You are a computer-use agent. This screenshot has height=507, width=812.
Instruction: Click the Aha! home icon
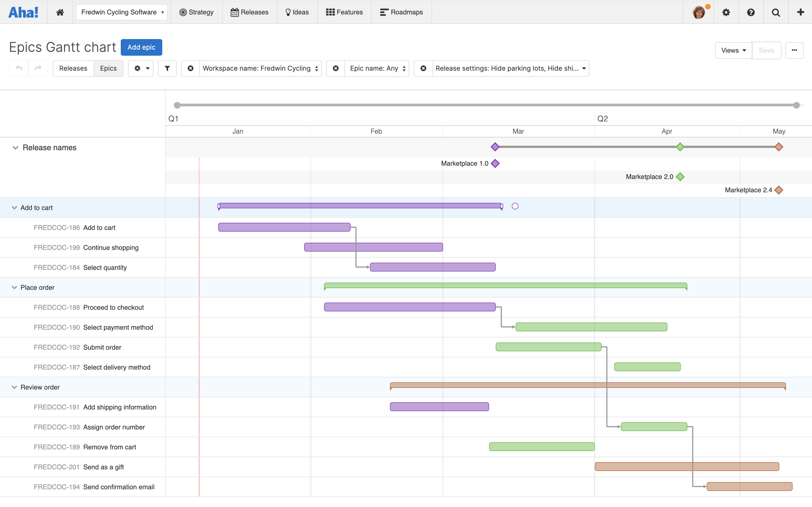[x=60, y=12]
